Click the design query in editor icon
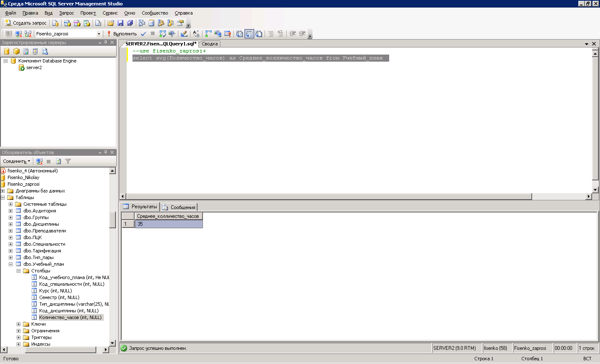600x364 pixels. click(x=184, y=34)
